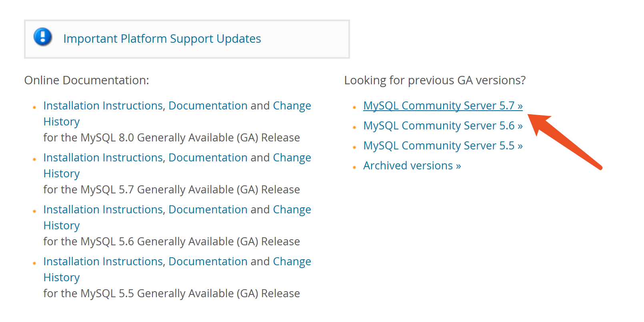Screen dimensions: 644x322
Task: Open Documentation link for MySQL 5.5
Action: coord(208,262)
